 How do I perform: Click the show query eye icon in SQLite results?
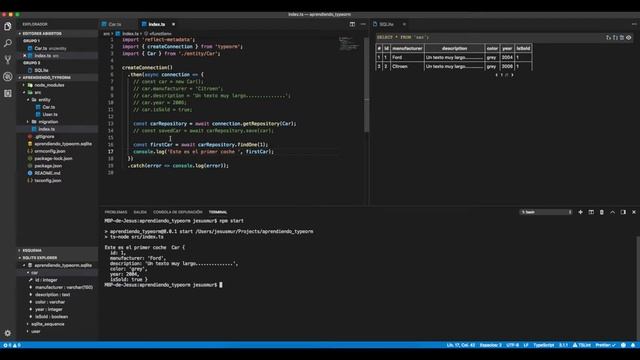(629, 38)
